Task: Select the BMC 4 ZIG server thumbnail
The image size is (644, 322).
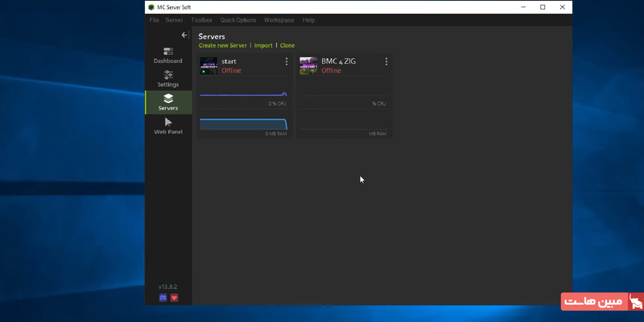Action: tap(308, 66)
